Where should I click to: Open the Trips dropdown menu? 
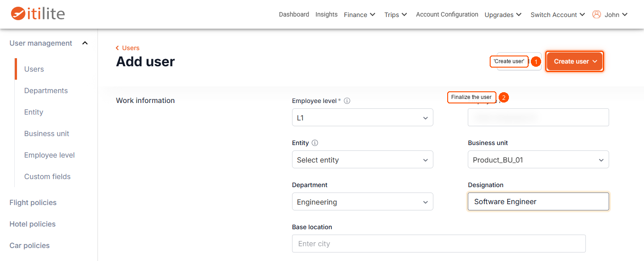[x=396, y=14]
